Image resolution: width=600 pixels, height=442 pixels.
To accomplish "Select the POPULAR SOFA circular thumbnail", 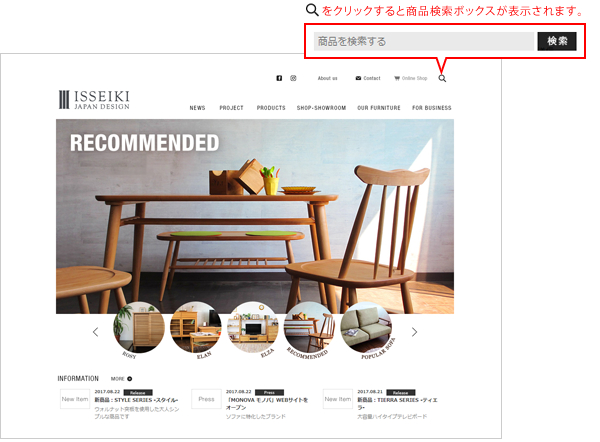I will click(x=366, y=327).
